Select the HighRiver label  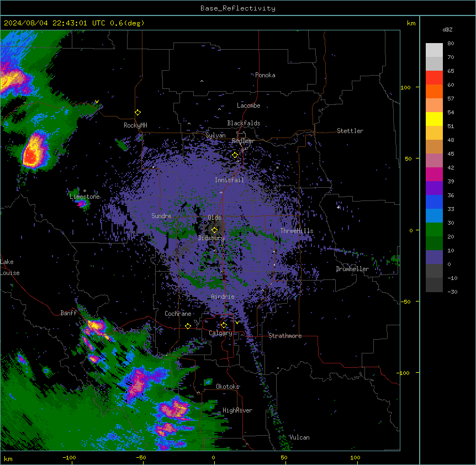(237, 410)
